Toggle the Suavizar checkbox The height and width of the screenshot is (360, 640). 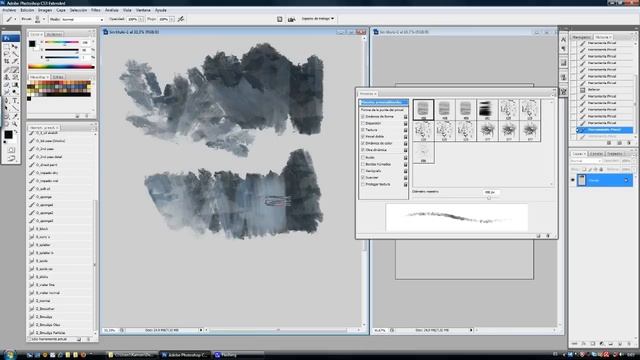point(363,178)
